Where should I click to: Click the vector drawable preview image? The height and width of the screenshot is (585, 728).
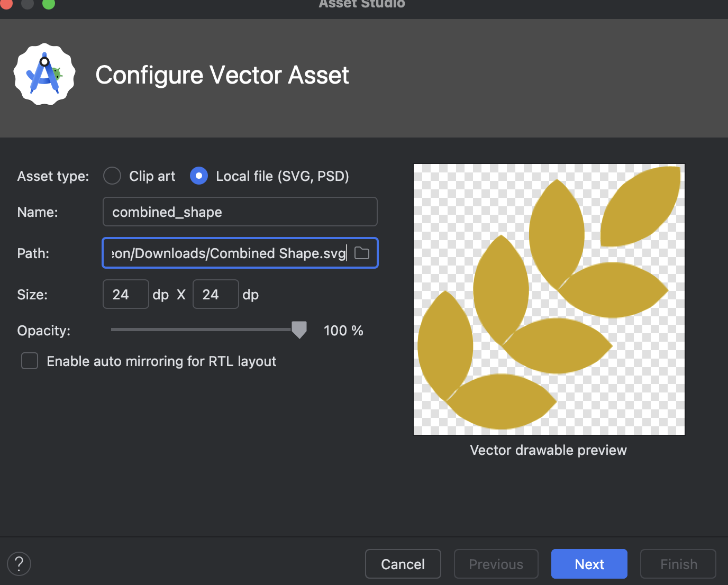tap(549, 299)
